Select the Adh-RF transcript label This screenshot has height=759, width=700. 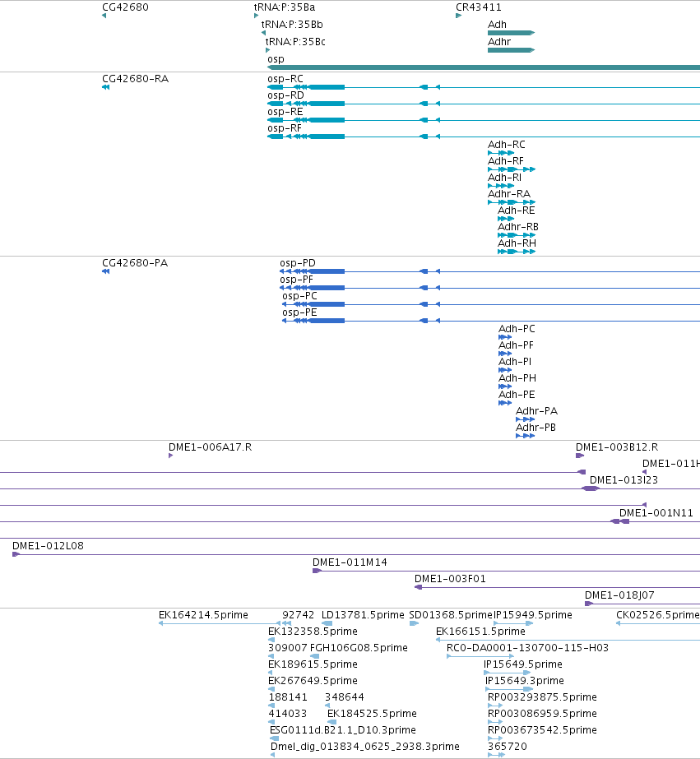(505, 161)
